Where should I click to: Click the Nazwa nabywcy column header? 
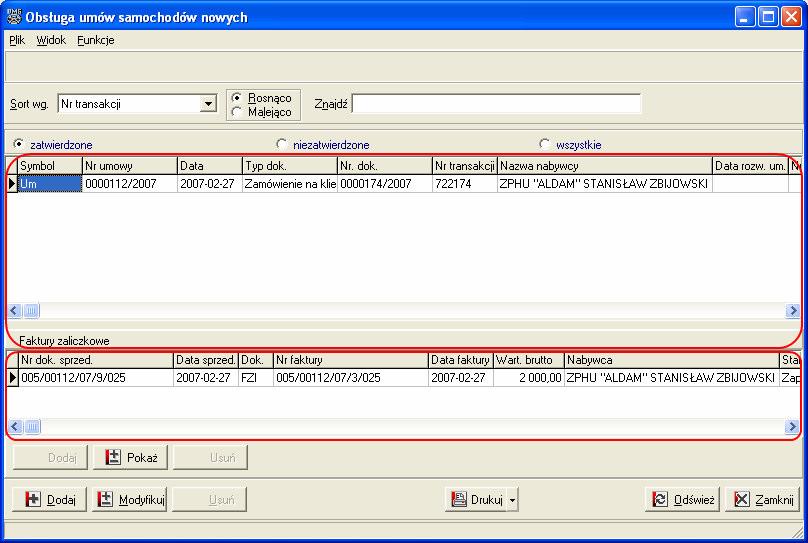point(605,166)
